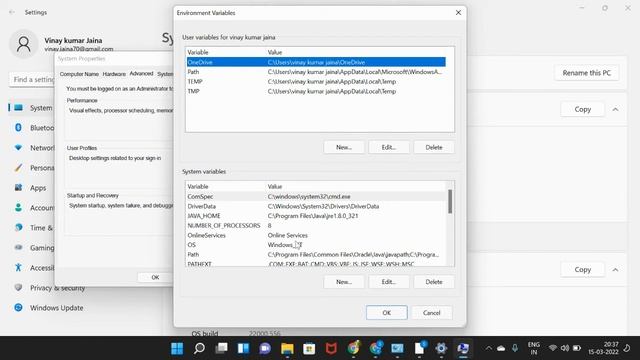Open McAfee from the taskbar
Image resolution: width=640 pixels, height=360 pixels.
[x=331, y=348]
